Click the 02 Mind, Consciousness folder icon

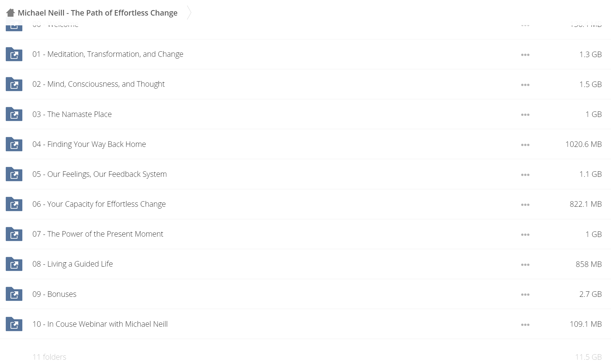(x=14, y=84)
